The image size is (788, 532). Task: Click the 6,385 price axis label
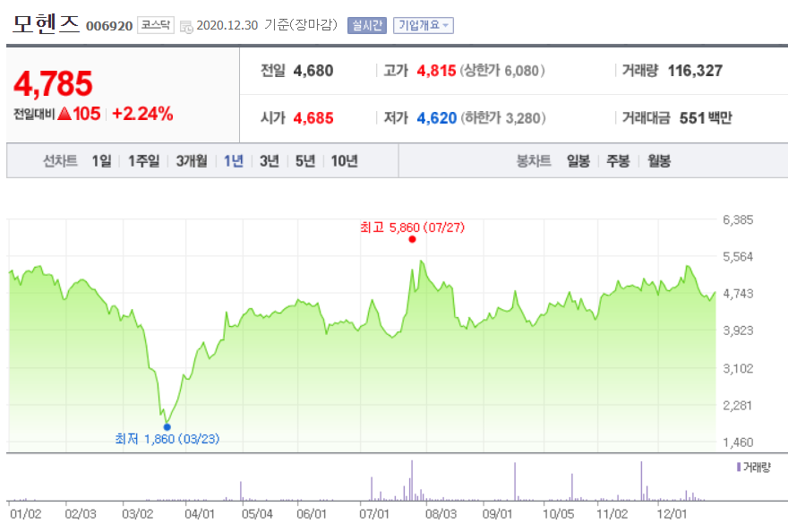(x=738, y=219)
